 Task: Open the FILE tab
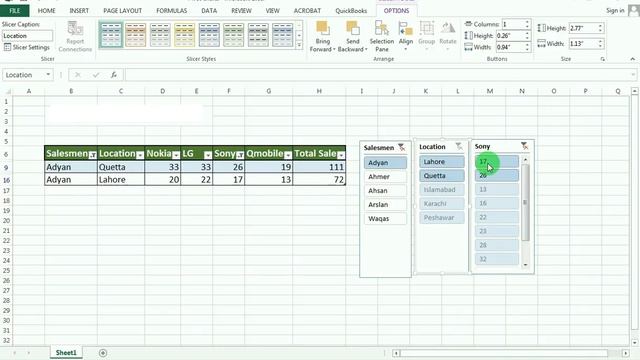point(15,11)
